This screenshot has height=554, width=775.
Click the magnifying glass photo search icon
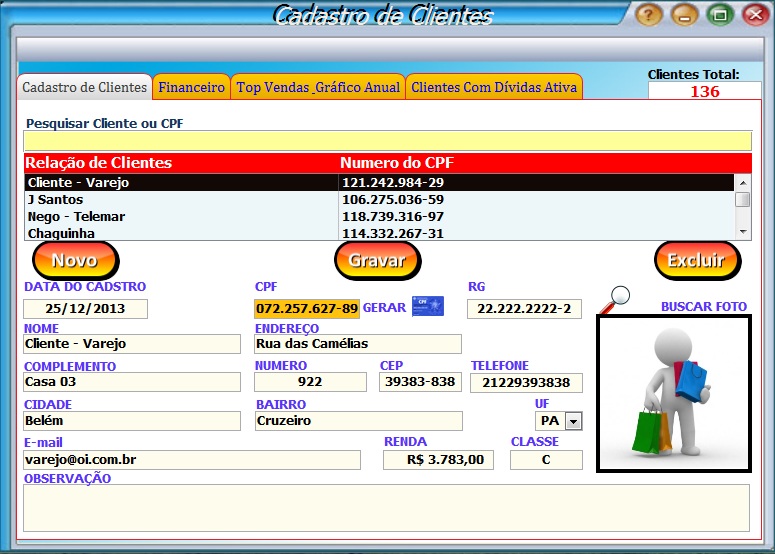[x=614, y=299]
